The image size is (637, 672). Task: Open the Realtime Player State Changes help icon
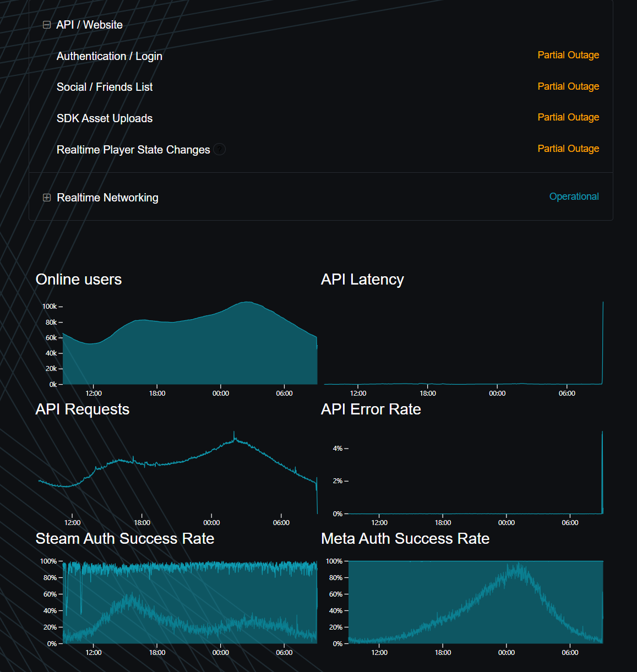219,149
